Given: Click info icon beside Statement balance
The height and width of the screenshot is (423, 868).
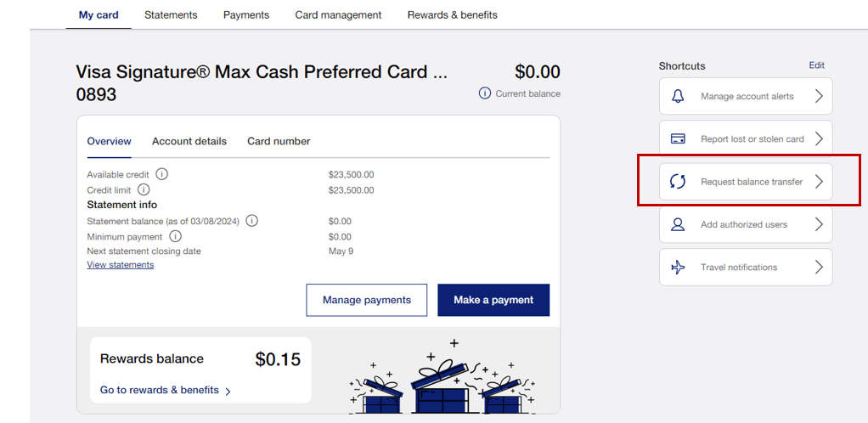Looking at the screenshot, I should (x=252, y=221).
